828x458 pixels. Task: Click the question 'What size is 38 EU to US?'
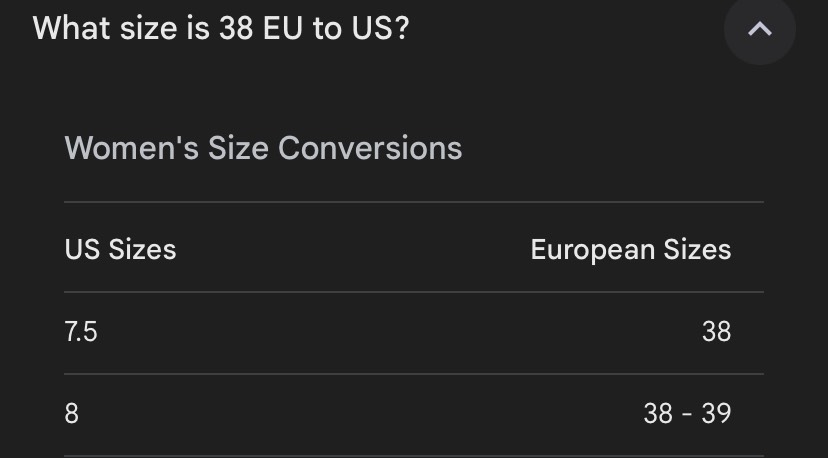point(221,28)
